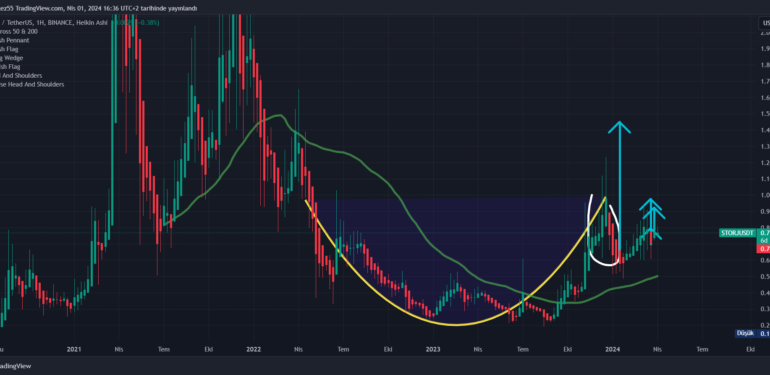Select the Inverse Head And Shoulders legend row
This screenshot has height=375, width=770.
(x=32, y=84)
